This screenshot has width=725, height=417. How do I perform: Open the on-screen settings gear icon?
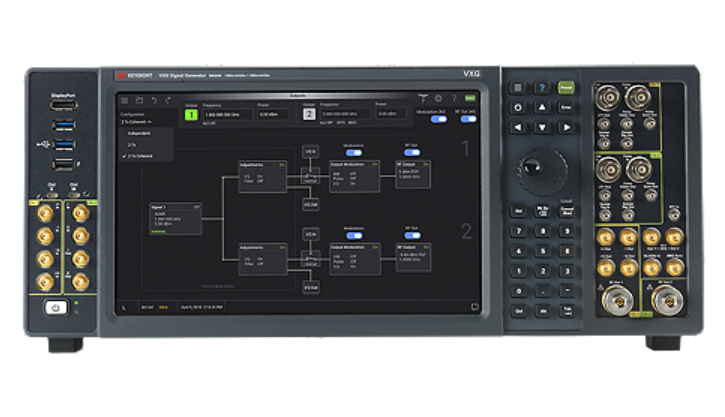point(438,98)
